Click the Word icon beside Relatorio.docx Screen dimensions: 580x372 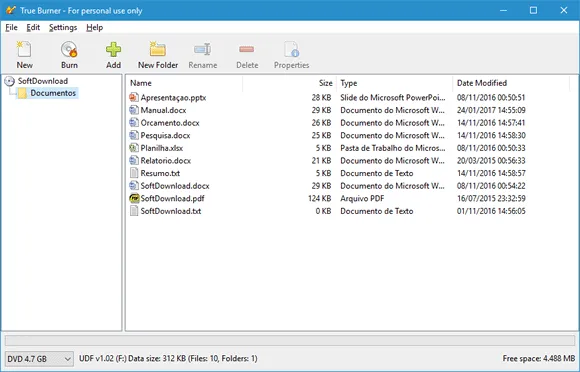coord(134,160)
